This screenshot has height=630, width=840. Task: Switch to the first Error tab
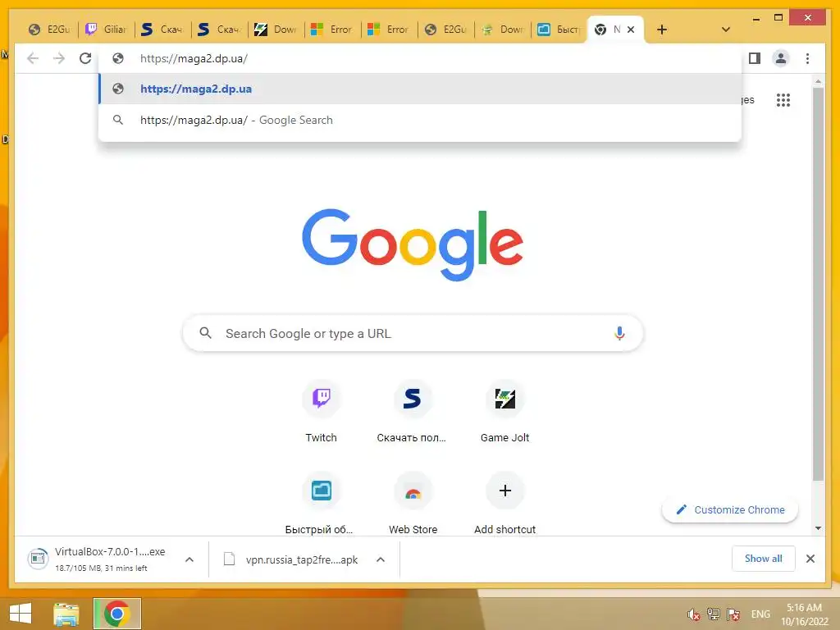[x=332, y=30]
